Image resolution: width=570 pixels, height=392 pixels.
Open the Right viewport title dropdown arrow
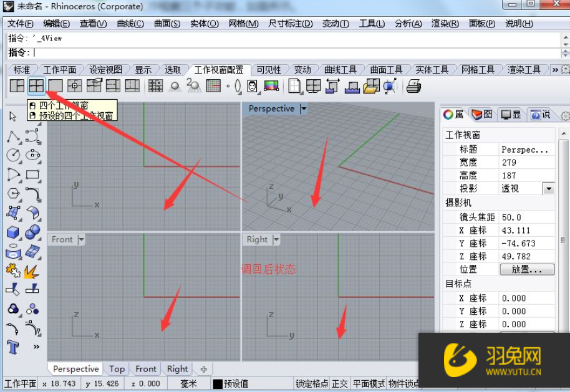[x=276, y=239]
